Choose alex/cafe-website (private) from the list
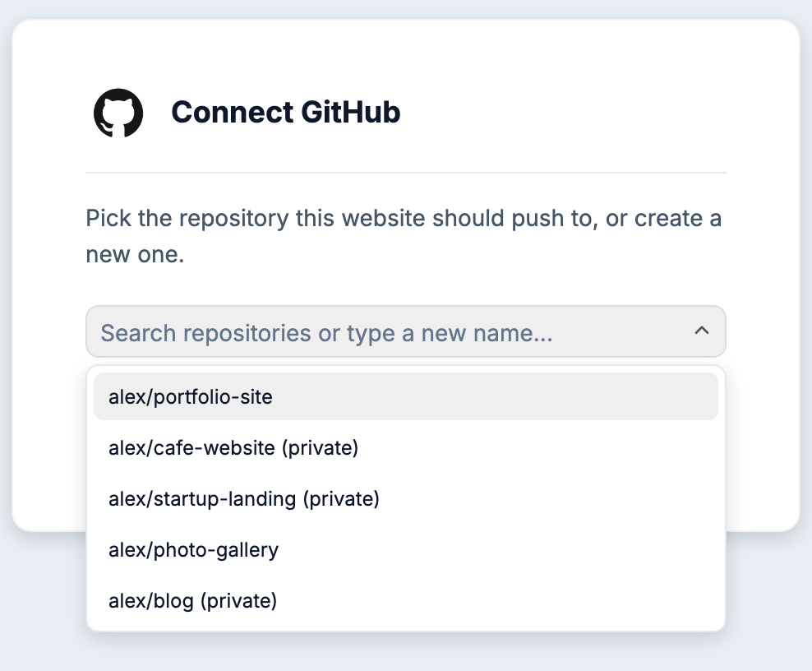 tap(405, 447)
